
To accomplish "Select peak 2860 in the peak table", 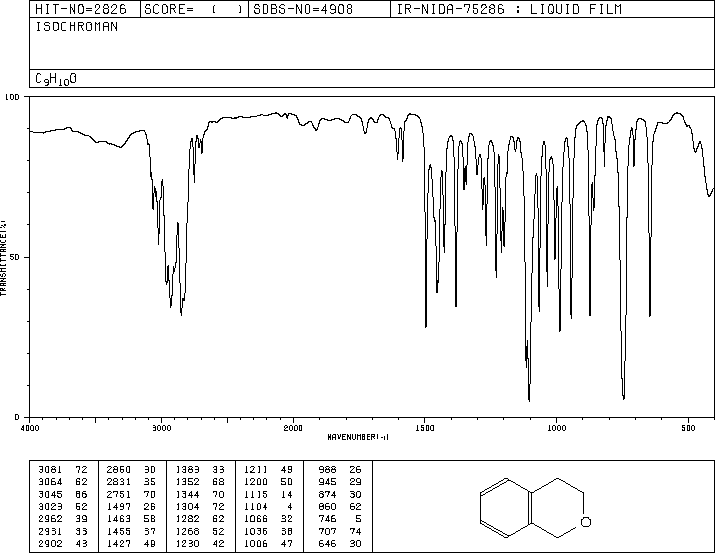I will coord(119,470).
